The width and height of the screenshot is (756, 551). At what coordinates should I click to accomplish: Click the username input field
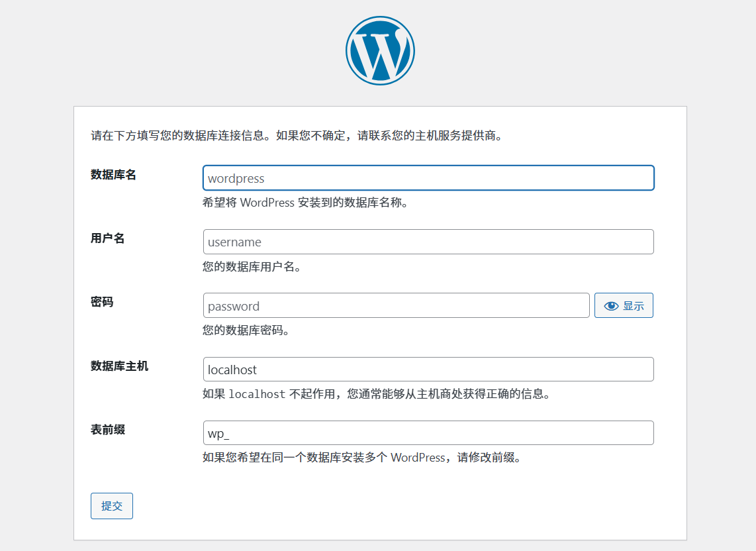click(428, 242)
